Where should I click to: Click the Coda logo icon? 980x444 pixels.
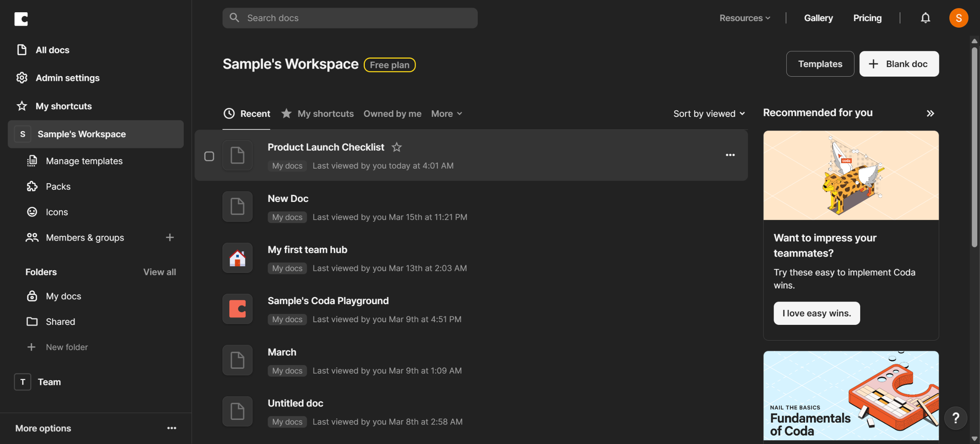point(21,18)
